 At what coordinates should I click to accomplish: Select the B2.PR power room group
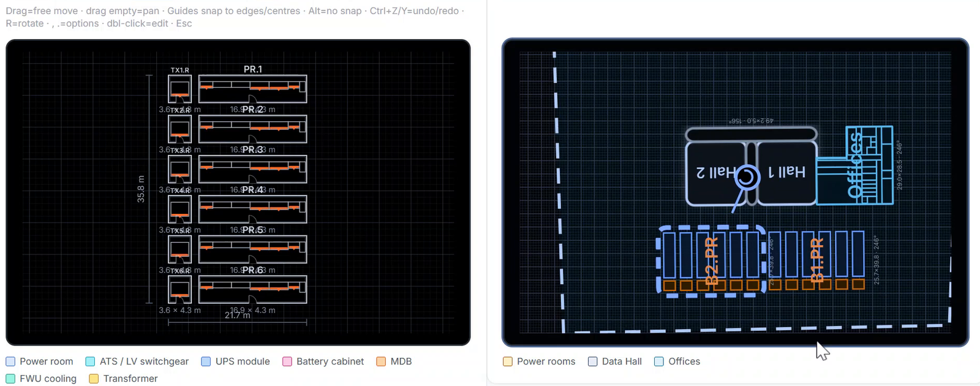(712, 262)
